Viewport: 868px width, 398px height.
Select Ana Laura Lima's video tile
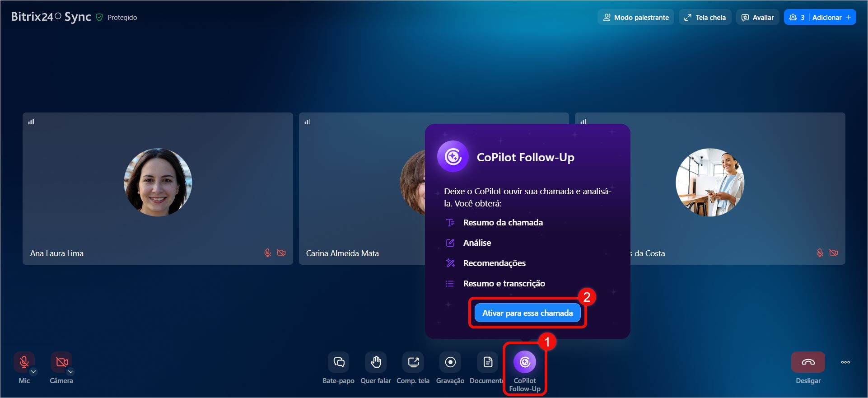[158, 188]
